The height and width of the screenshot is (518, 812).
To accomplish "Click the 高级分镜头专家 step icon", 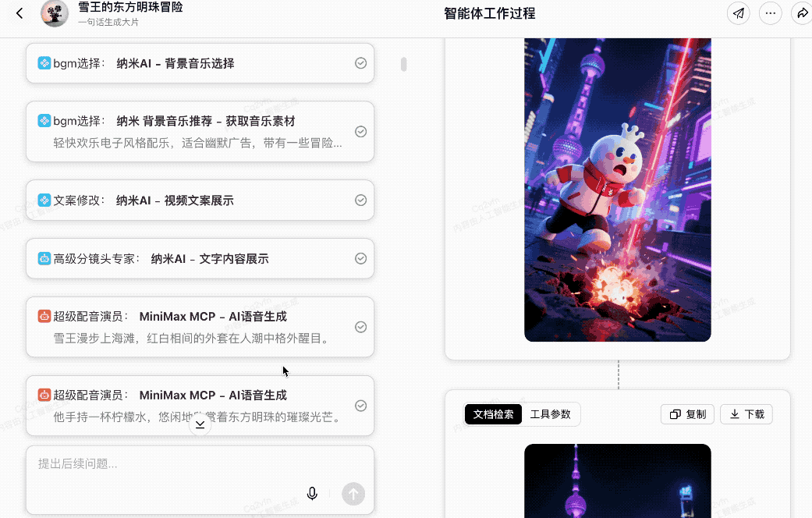I will pyautogui.click(x=44, y=258).
